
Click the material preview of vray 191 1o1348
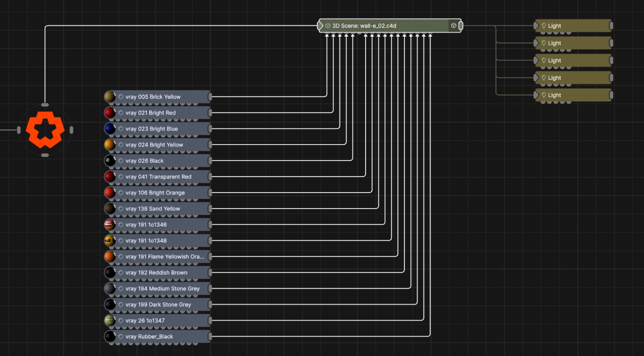pos(110,241)
